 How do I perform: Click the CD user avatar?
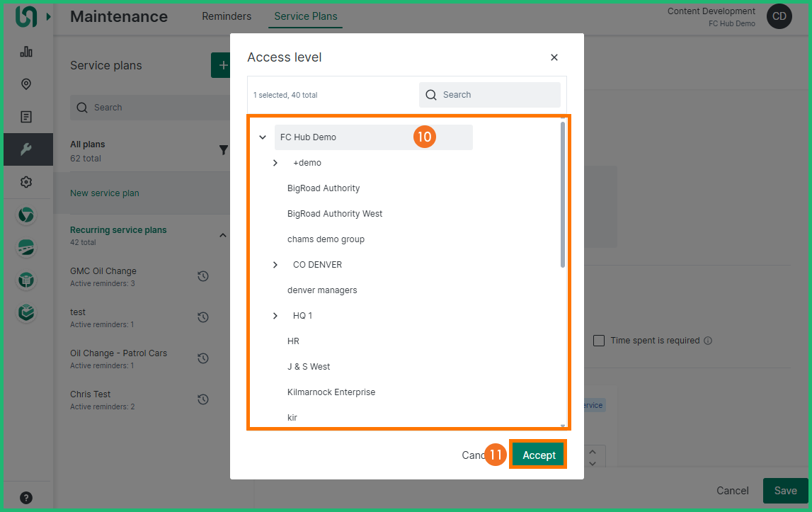click(x=779, y=16)
